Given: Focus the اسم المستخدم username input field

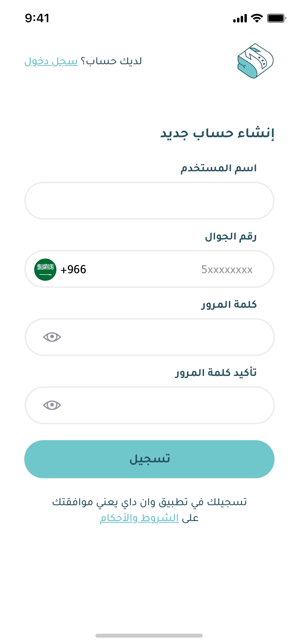Looking at the screenshot, I should point(149,201).
